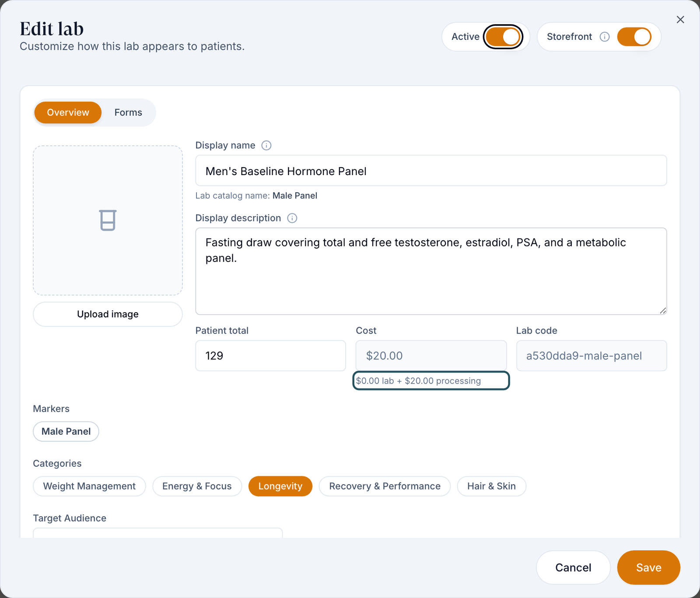The width and height of the screenshot is (700, 598).
Task: Select the Weight Management category
Action: [89, 486]
